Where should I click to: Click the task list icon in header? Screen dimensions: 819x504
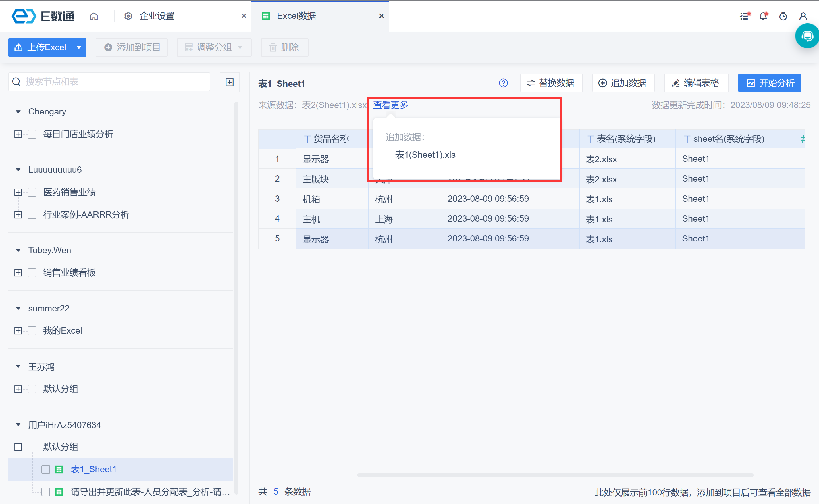point(744,16)
